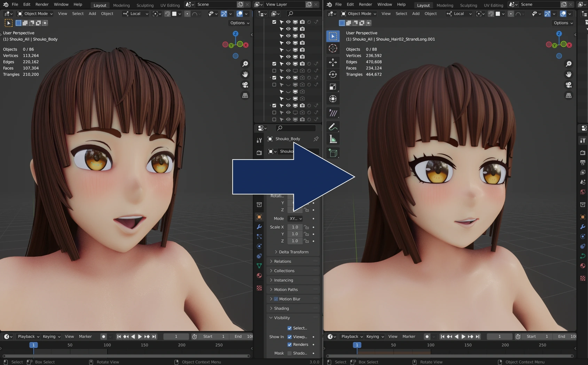Open Playback popover in left timeline
The width and height of the screenshot is (588, 365).
click(x=29, y=336)
